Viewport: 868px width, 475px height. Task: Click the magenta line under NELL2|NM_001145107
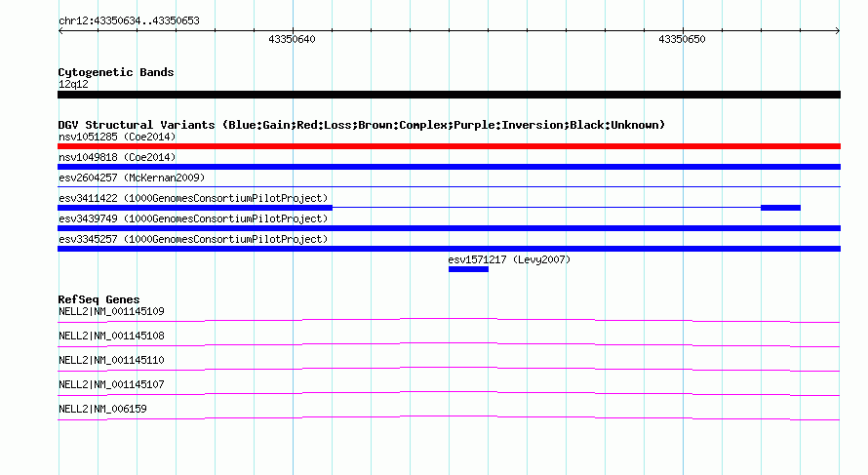[449, 392]
